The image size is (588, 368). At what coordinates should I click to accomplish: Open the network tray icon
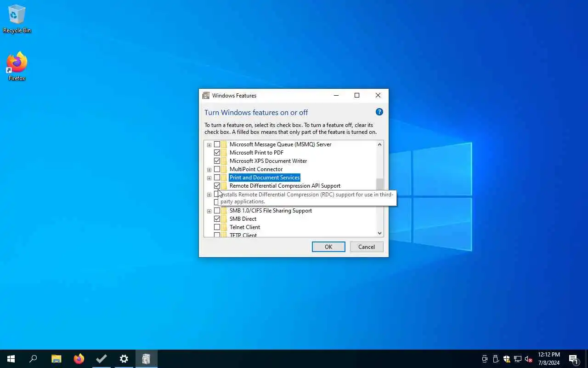pyautogui.click(x=518, y=359)
